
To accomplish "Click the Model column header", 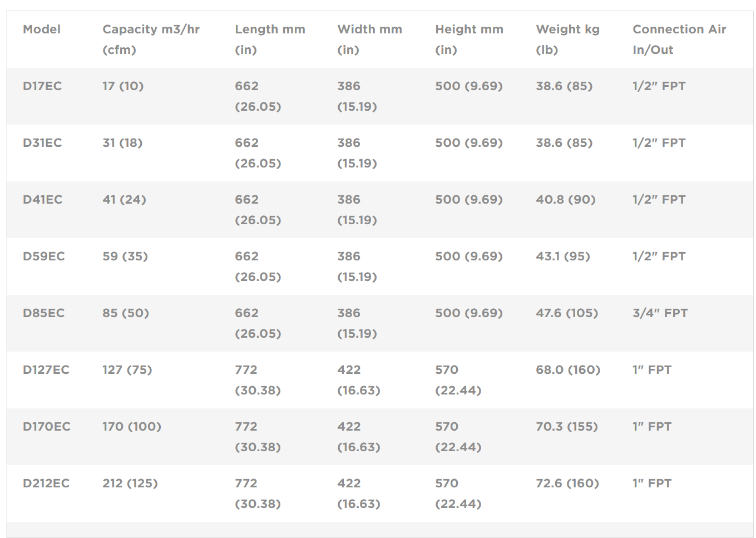I will click(42, 29).
